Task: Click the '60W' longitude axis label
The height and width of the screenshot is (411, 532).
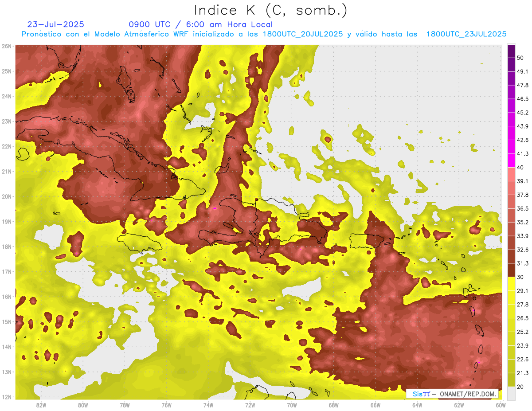Action: [x=501, y=405]
